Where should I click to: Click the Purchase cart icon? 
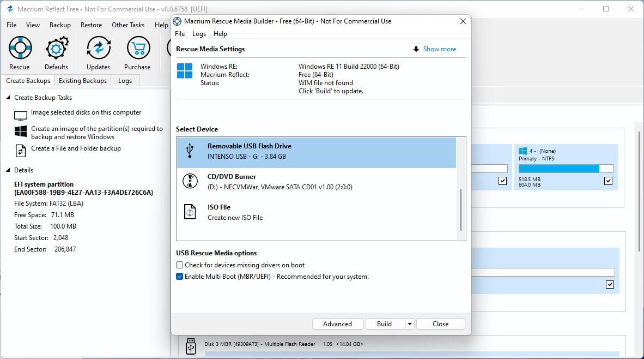point(138,48)
